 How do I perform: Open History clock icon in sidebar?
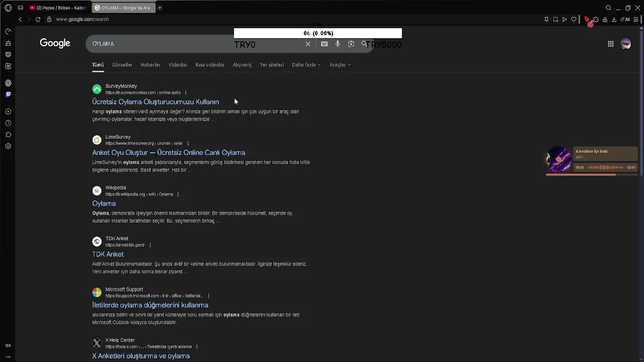pyautogui.click(x=8, y=123)
